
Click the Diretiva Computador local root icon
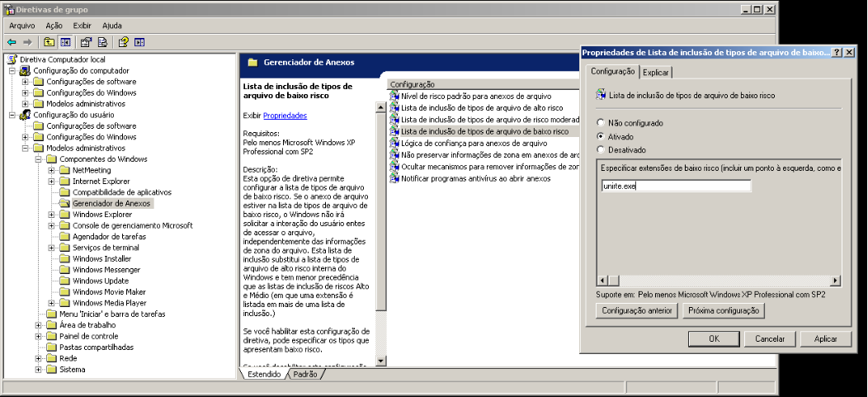(12, 59)
